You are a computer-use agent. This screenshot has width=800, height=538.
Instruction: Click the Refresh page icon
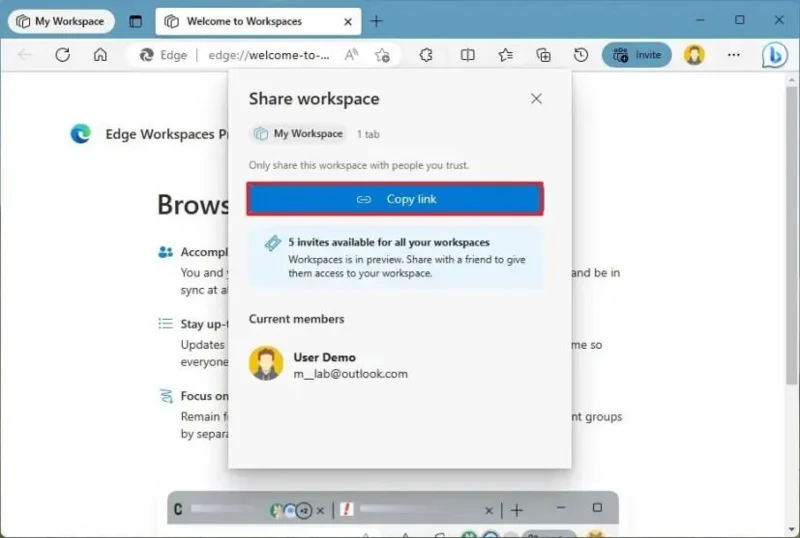pyautogui.click(x=62, y=55)
